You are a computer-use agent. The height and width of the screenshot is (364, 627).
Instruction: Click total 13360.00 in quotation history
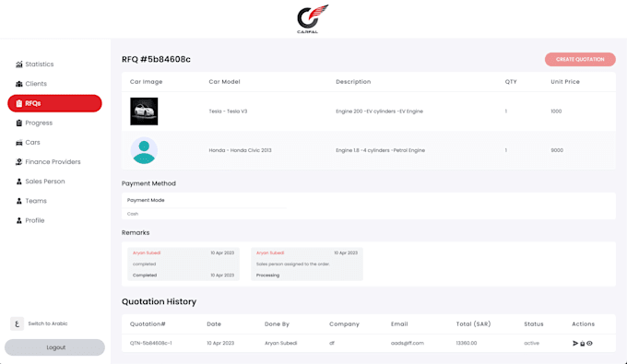[x=467, y=343]
